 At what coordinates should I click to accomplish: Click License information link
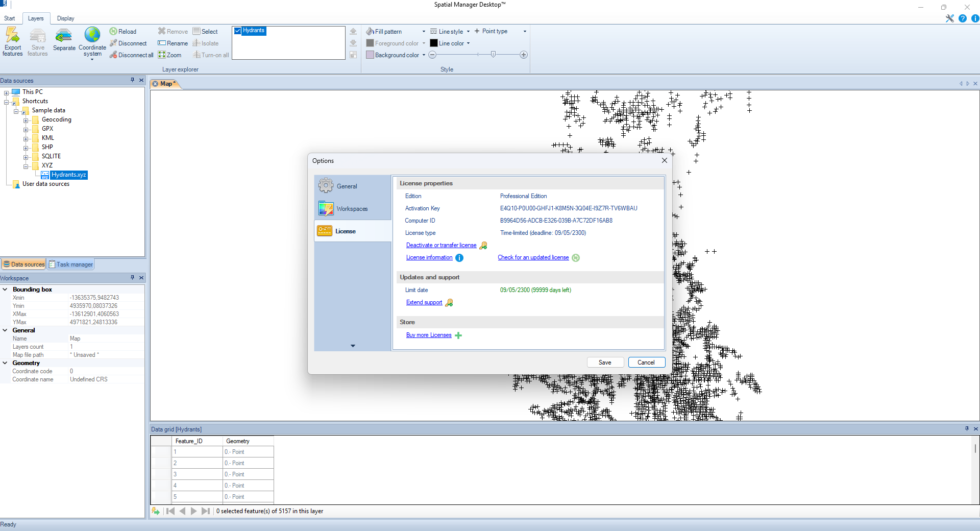pyautogui.click(x=429, y=257)
